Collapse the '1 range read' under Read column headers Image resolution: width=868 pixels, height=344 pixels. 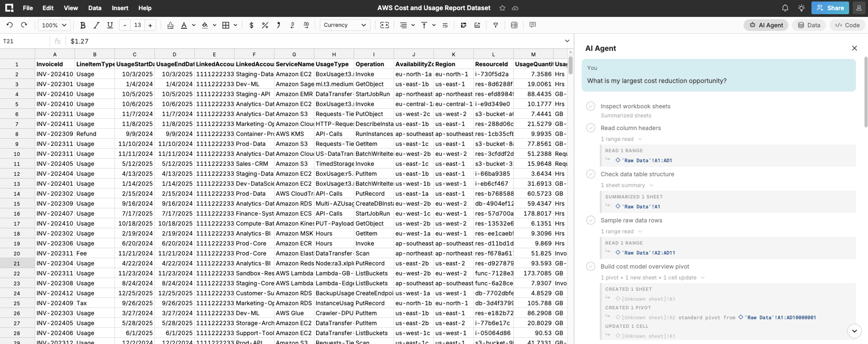click(x=621, y=139)
